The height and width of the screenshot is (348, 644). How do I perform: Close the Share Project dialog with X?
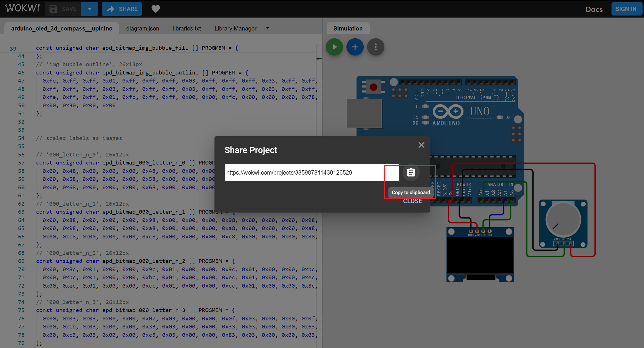tap(421, 145)
